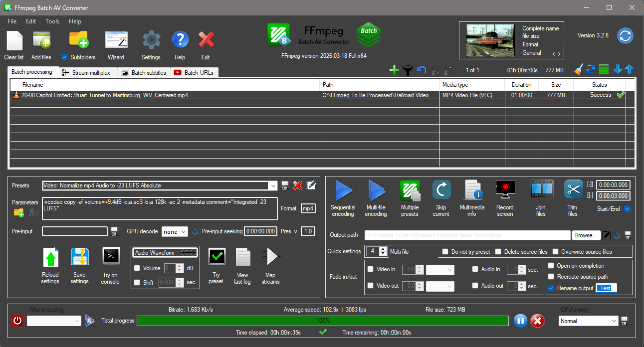This screenshot has height=347, width=644.
Task: Move item down with blue down arrow
Action: point(618,70)
